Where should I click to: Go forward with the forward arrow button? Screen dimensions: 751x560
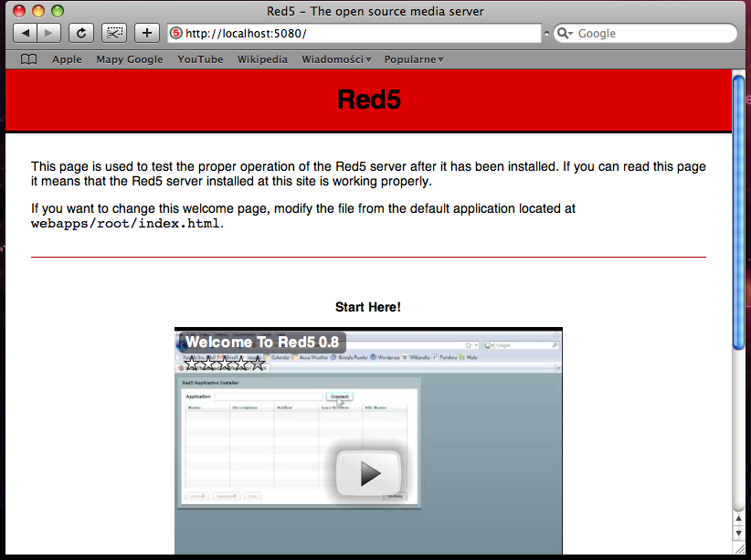coord(48,33)
